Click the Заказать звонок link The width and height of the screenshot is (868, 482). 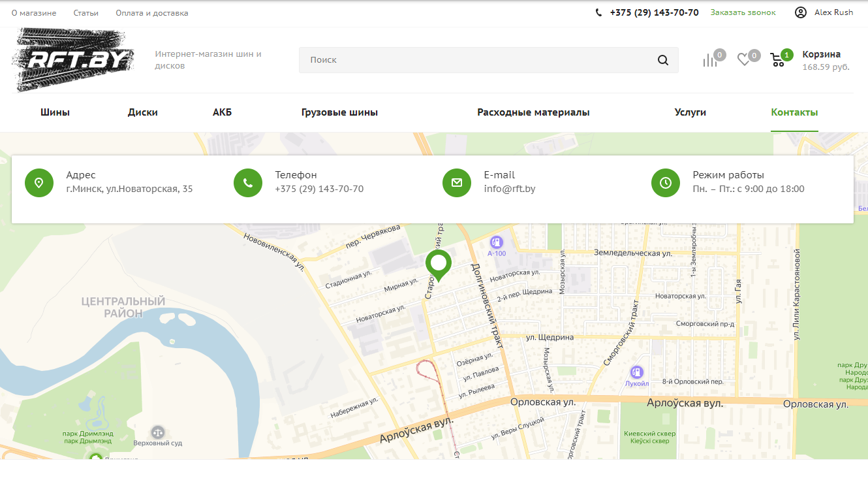pos(743,12)
